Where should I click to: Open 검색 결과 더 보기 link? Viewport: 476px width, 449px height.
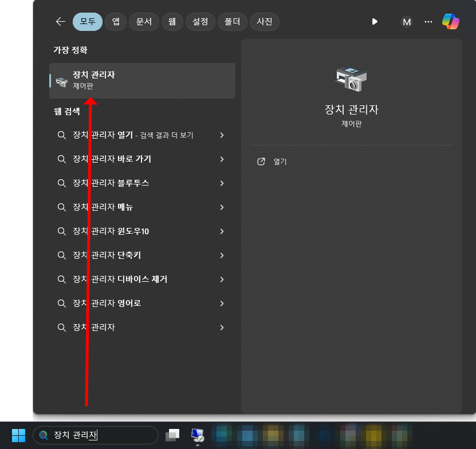tap(166, 135)
